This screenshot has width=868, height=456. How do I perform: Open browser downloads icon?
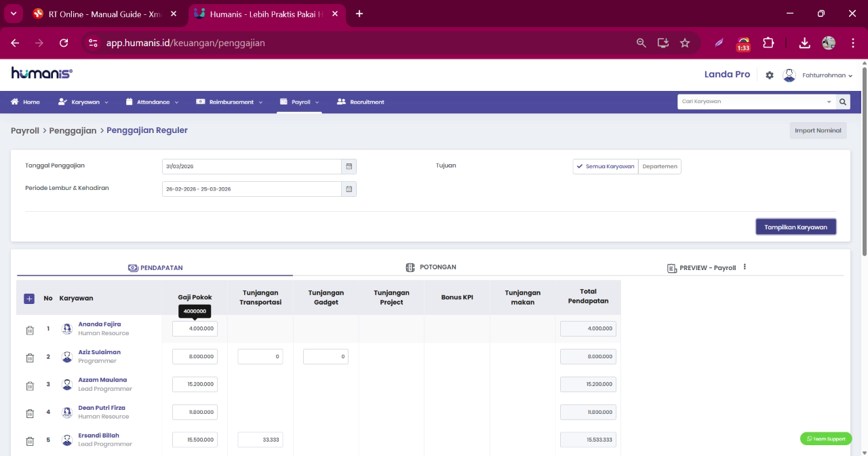click(804, 43)
